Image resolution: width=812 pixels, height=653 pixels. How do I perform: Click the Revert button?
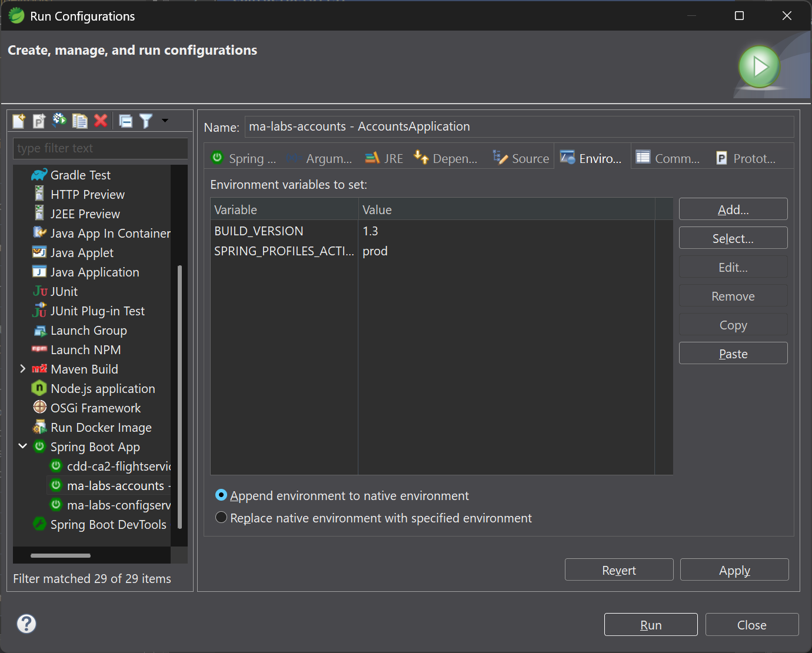coord(619,570)
